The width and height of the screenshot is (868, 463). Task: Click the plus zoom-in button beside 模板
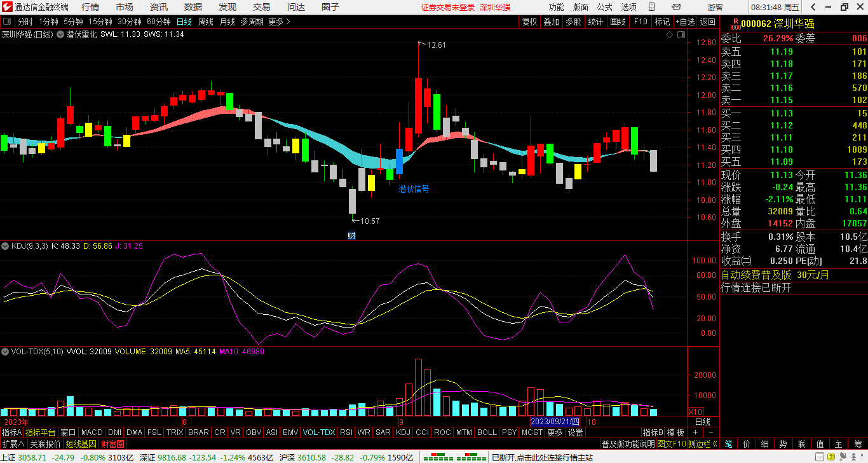coord(695,432)
